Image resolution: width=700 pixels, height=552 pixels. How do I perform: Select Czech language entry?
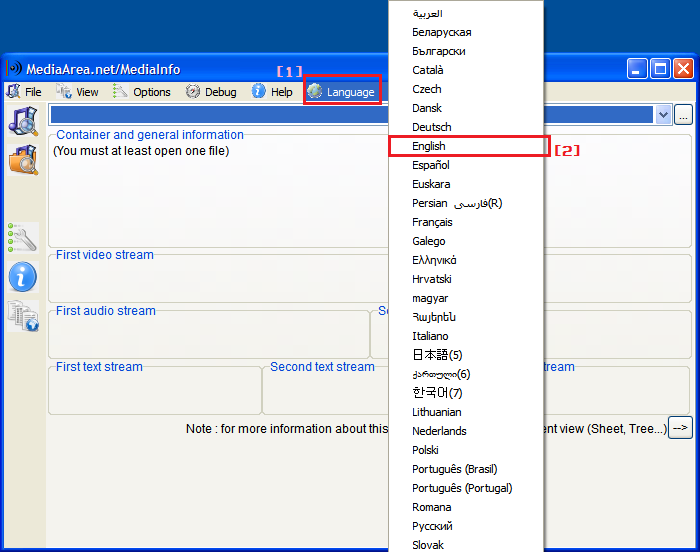click(466, 89)
